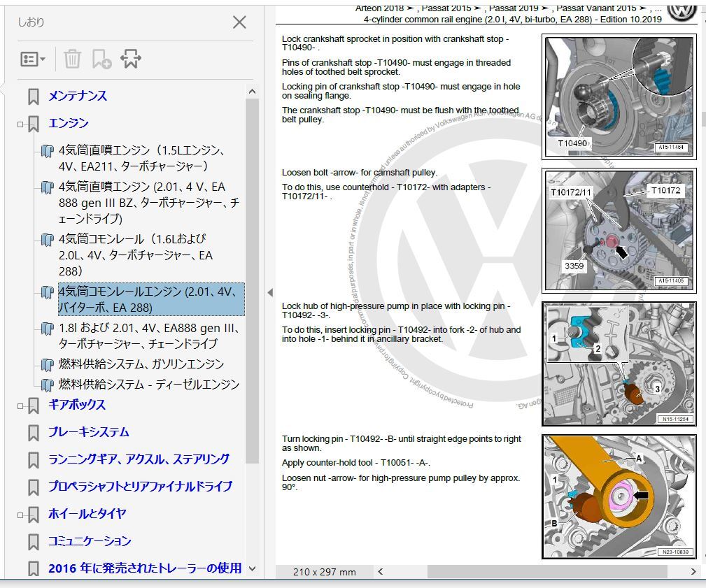This screenshot has width=706, height=588.
Task: Open the ギアボックス bookmark
Action: click(77, 404)
